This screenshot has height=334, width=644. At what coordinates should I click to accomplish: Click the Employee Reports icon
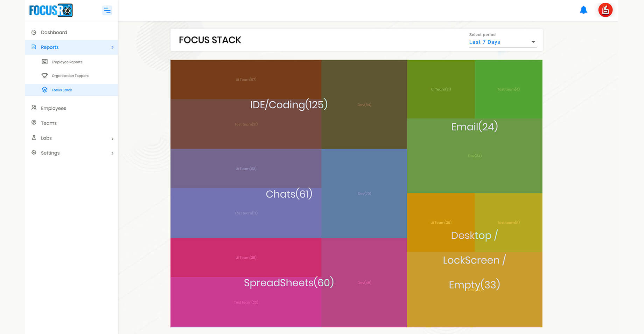click(44, 62)
